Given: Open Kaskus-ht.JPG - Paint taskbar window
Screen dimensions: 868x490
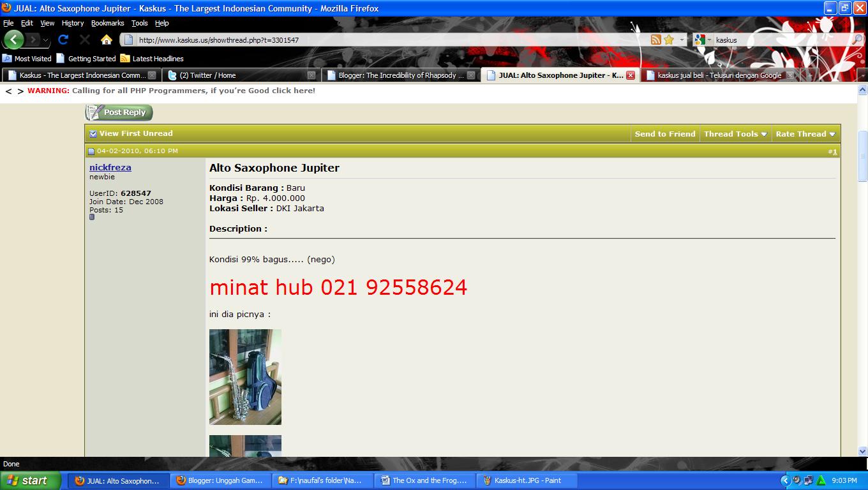Looking at the screenshot, I should [528, 480].
